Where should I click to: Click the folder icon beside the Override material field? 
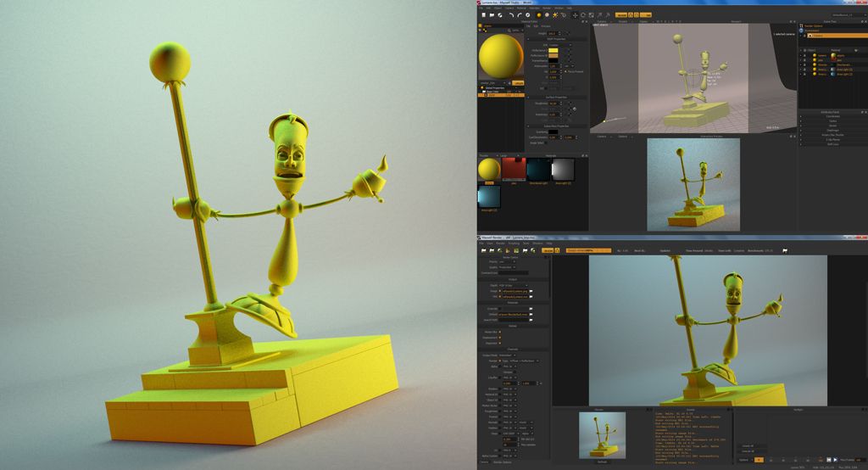531,308
